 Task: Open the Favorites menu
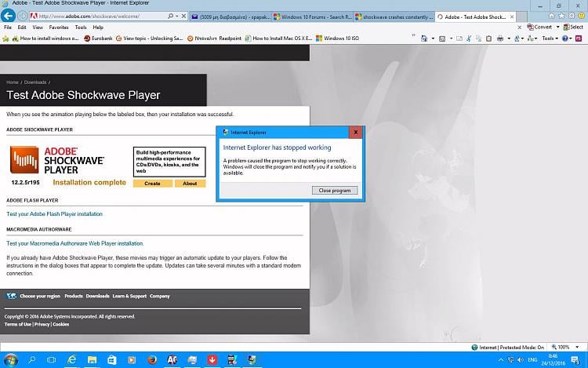[x=59, y=27]
